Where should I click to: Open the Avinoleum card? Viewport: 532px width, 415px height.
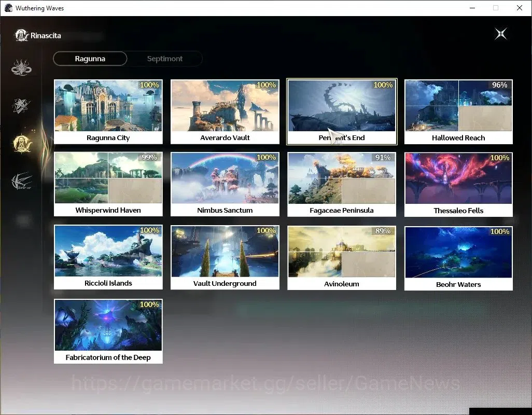pyautogui.click(x=342, y=258)
